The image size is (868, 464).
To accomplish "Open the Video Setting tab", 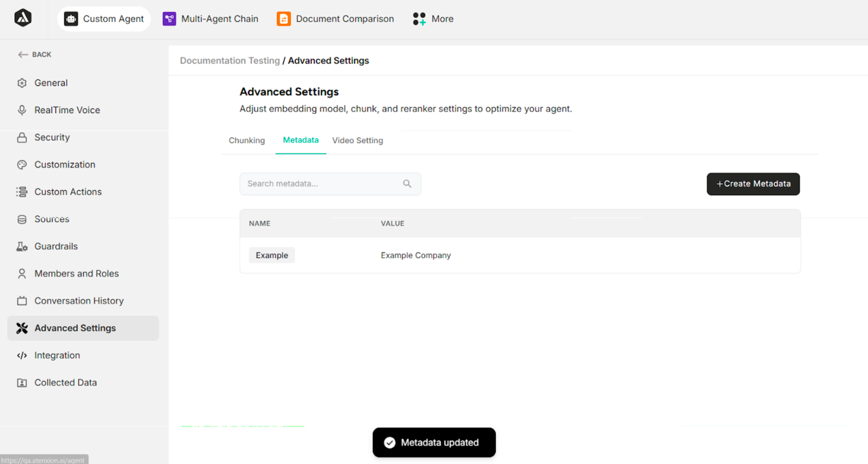I will (x=357, y=141).
